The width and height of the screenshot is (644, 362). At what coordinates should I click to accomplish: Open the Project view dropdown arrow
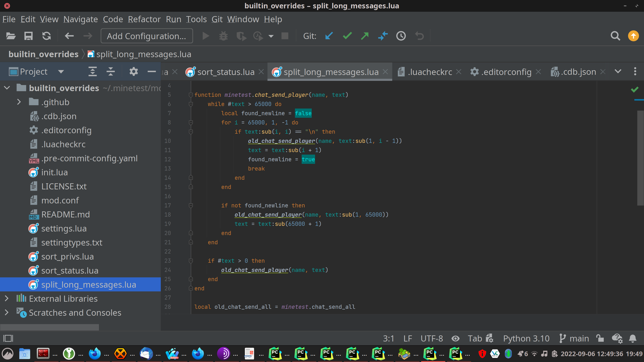pos(61,72)
